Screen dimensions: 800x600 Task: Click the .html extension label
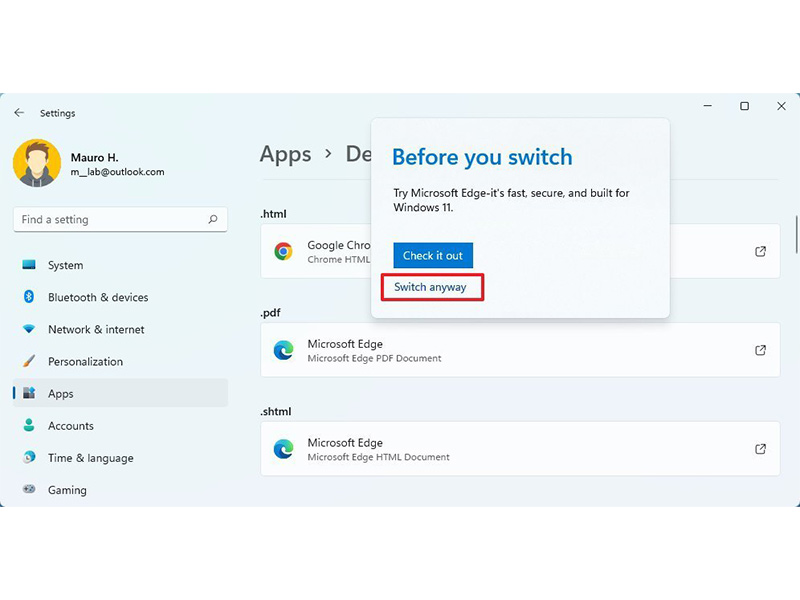[273, 214]
